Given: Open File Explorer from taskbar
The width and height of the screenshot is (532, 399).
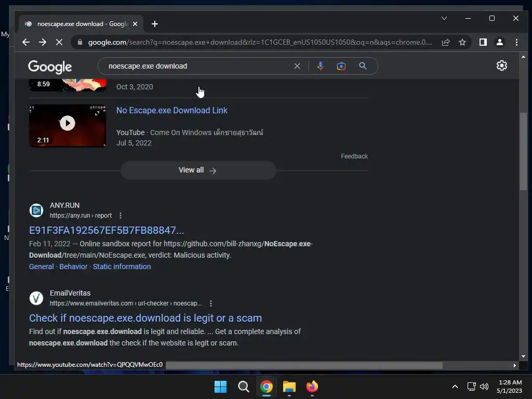Looking at the screenshot, I should pyautogui.click(x=289, y=387).
